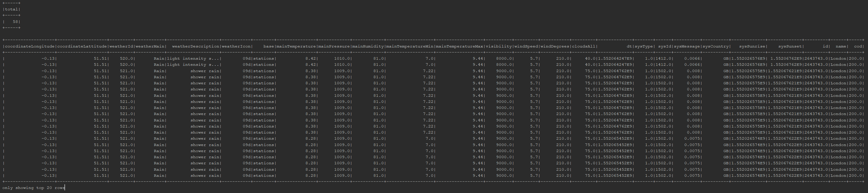
Task: Select the sysId column header
Action: (664, 46)
